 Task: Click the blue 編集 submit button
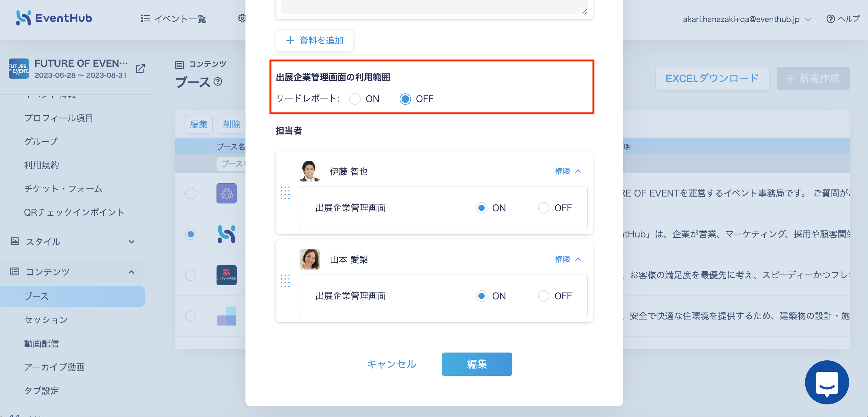[477, 364]
